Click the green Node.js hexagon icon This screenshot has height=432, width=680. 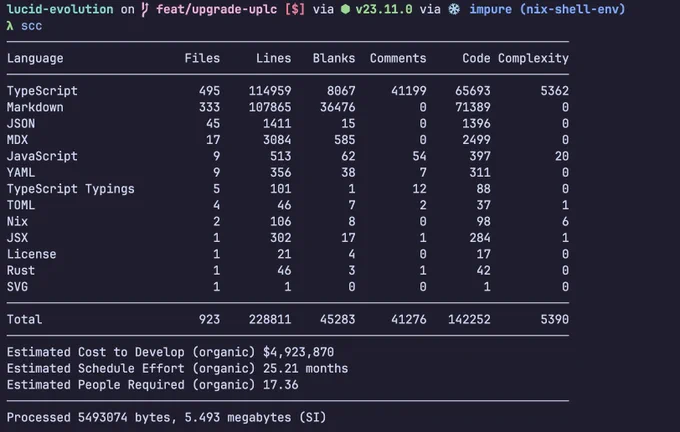(x=345, y=9)
